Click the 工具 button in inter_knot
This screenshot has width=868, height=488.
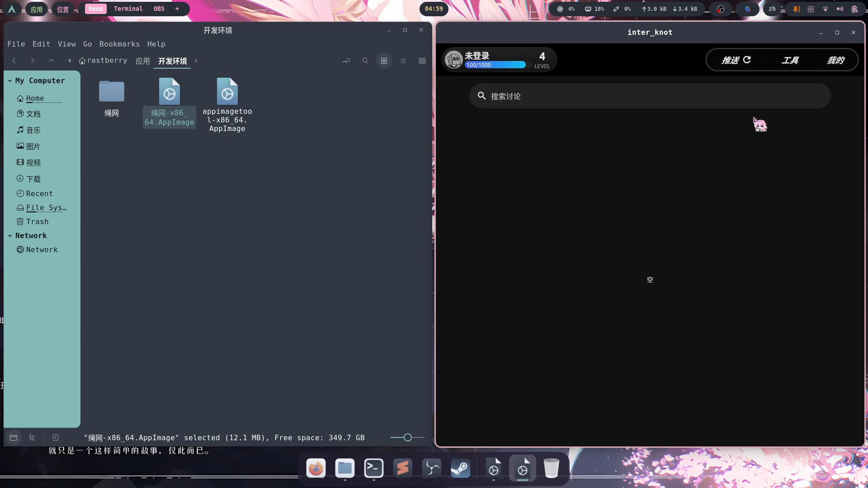click(x=790, y=60)
